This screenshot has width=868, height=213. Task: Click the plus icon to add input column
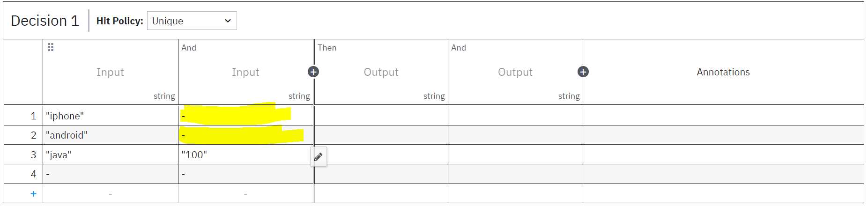click(x=313, y=72)
